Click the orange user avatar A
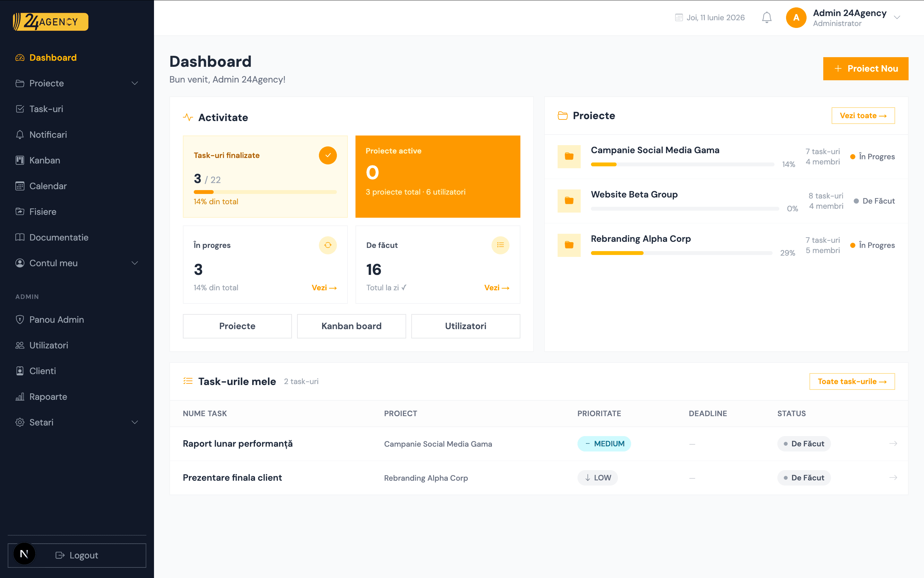The height and width of the screenshot is (578, 924). coord(796,18)
